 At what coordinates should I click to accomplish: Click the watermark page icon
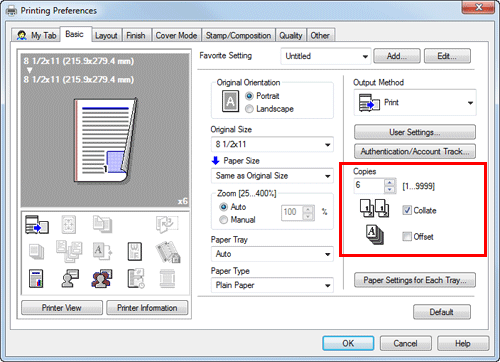[x=135, y=252]
